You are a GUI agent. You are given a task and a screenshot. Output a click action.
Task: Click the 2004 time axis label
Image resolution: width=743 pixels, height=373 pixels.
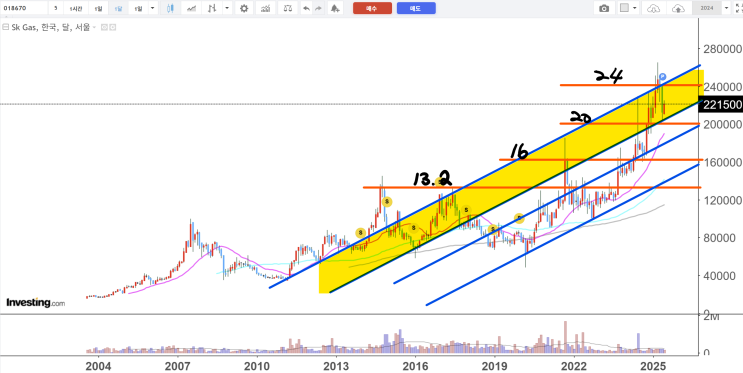[99, 366]
